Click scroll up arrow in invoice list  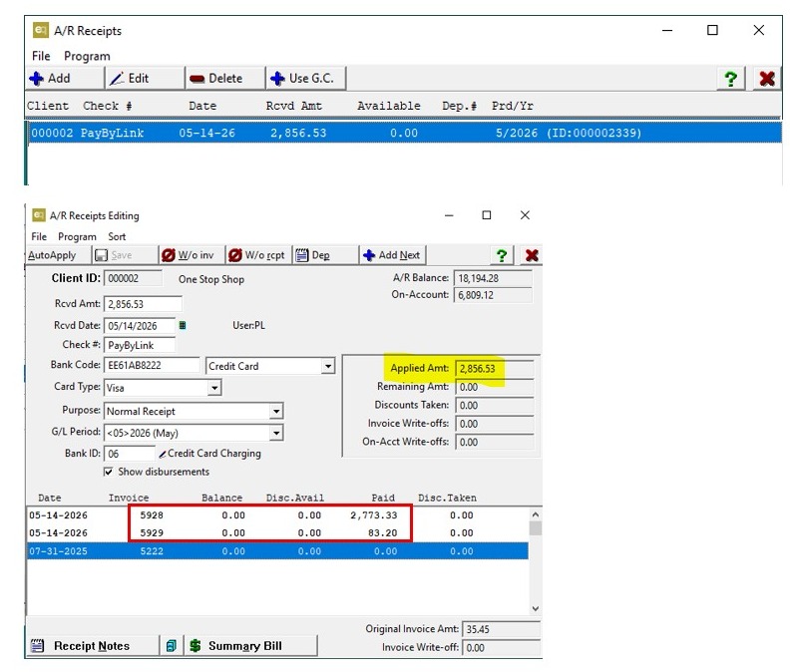[x=535, y=514]
